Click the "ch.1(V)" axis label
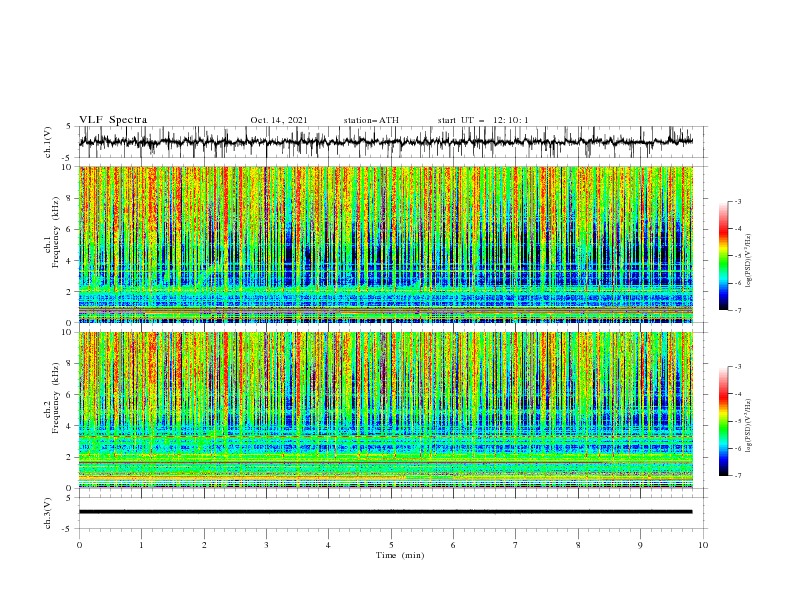Viewport: 792px width, 612px height. [48, 142]
